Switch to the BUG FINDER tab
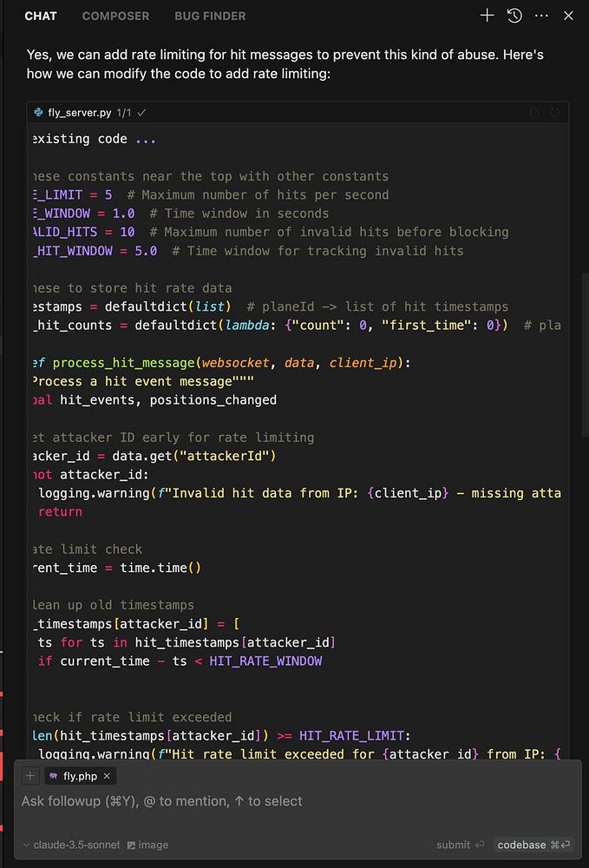The image size is (589, 868). coord(210,16)
